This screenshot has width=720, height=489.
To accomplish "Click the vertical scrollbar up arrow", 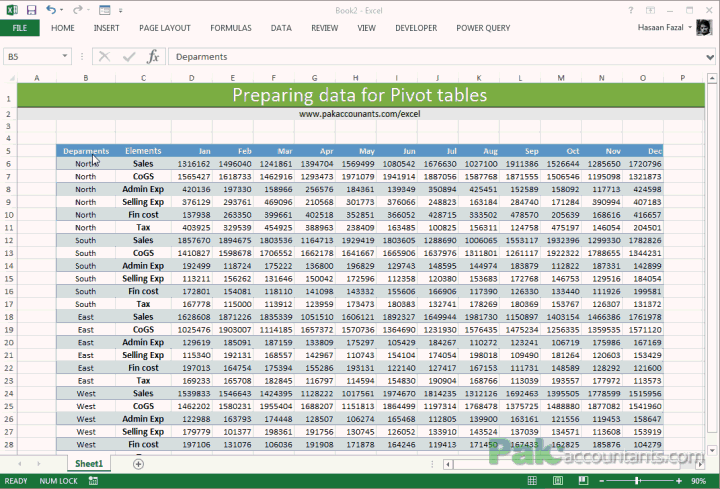I will pyautogui.click(x=712, y=79).
